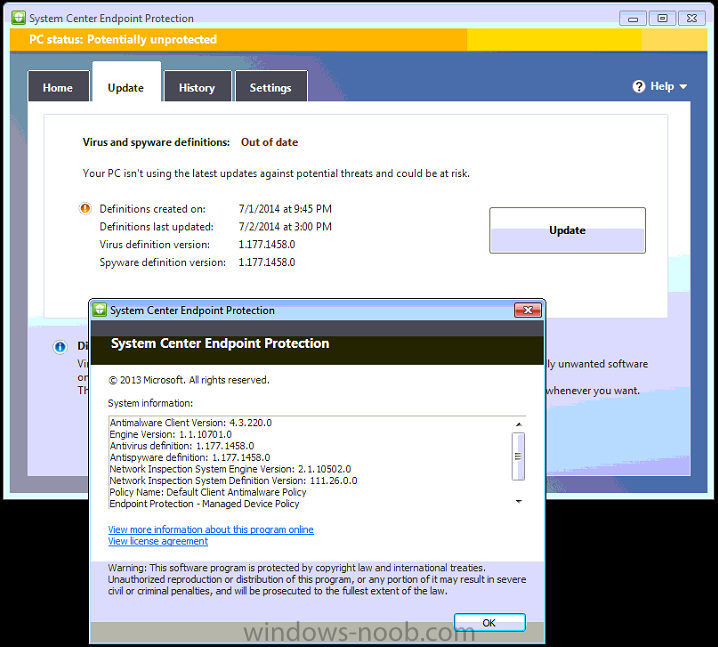
Task: Click 'PC status: Potentially unprotected' banner text
Action: [x=123, y=39]
